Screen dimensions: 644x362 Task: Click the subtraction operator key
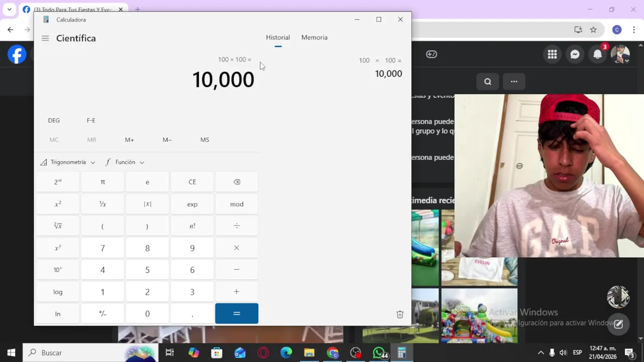(x=237, y=269)
